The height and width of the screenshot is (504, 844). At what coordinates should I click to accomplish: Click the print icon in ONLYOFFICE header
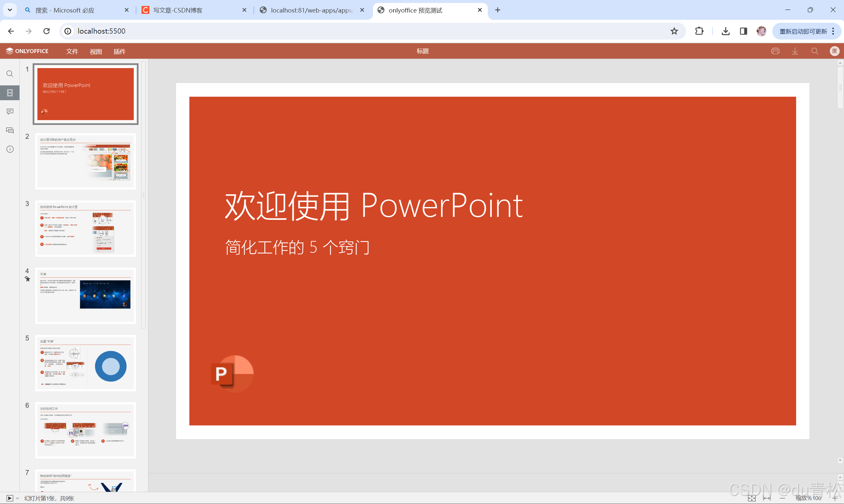[x=775, y=51]
